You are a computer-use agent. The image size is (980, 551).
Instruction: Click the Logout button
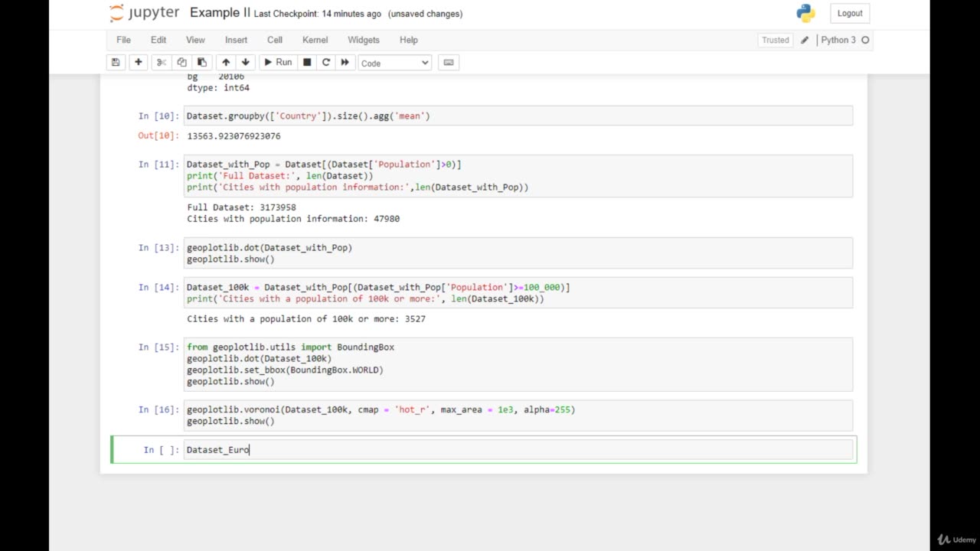[850, 13]
